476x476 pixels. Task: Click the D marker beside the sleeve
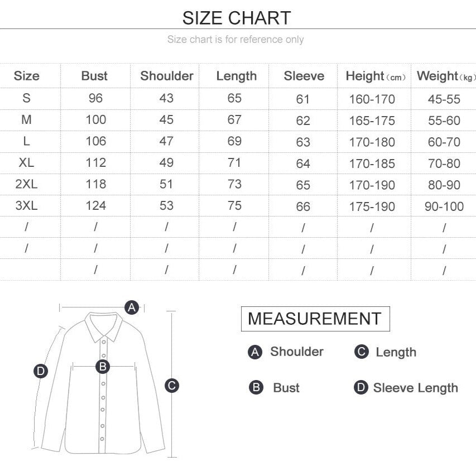click(41, 371)
